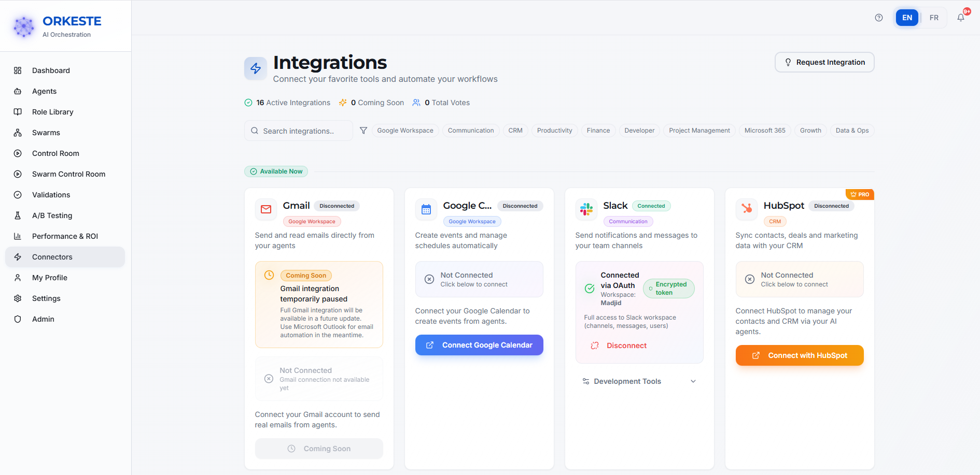Click the Gmail envelope icon
This screenshot has height=475, width=980.
266,209
